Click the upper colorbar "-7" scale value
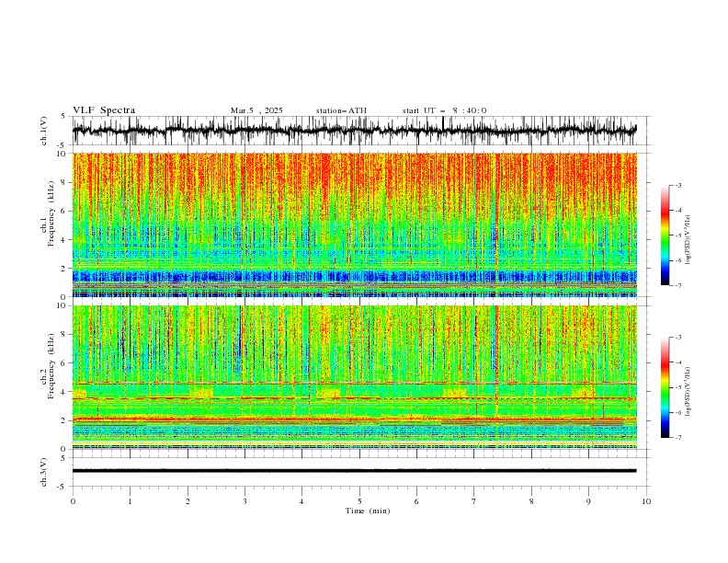728x563 pixels. 678,285
